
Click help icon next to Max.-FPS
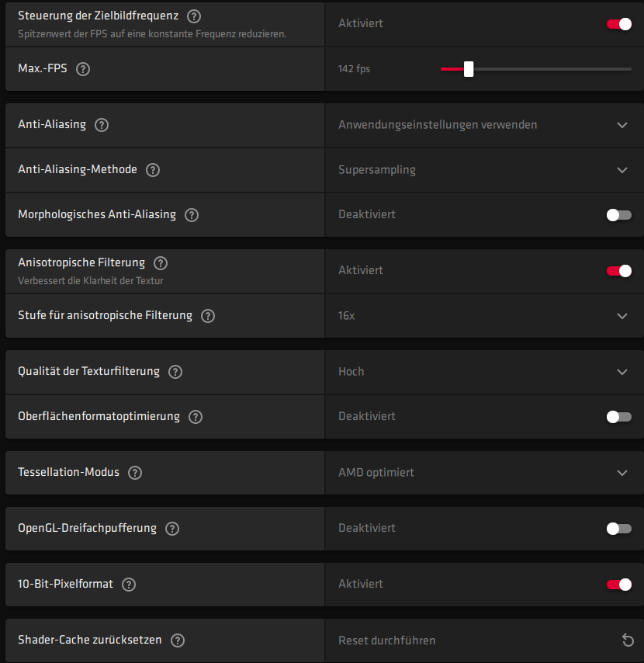tap(83, 69)
